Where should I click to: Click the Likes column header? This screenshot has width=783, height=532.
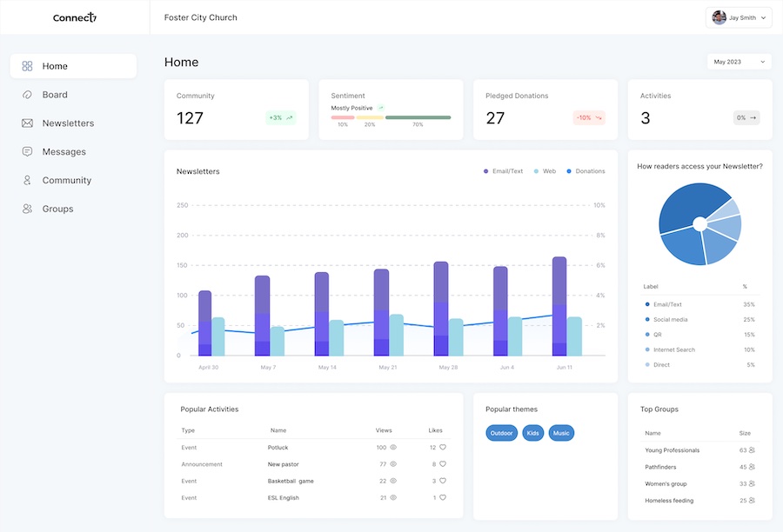pyautogui.click(x=436, y=430)
